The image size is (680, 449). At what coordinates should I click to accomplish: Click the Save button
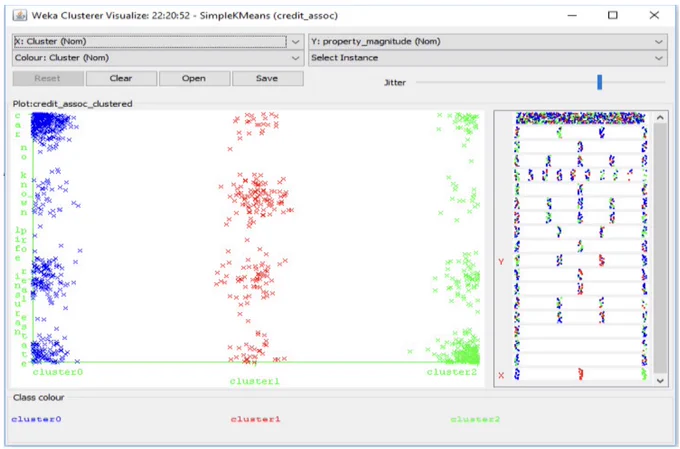(268, 79)
